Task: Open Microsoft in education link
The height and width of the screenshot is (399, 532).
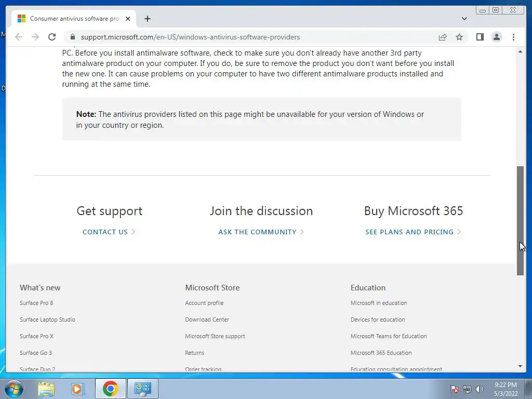Action: point(379,303)
